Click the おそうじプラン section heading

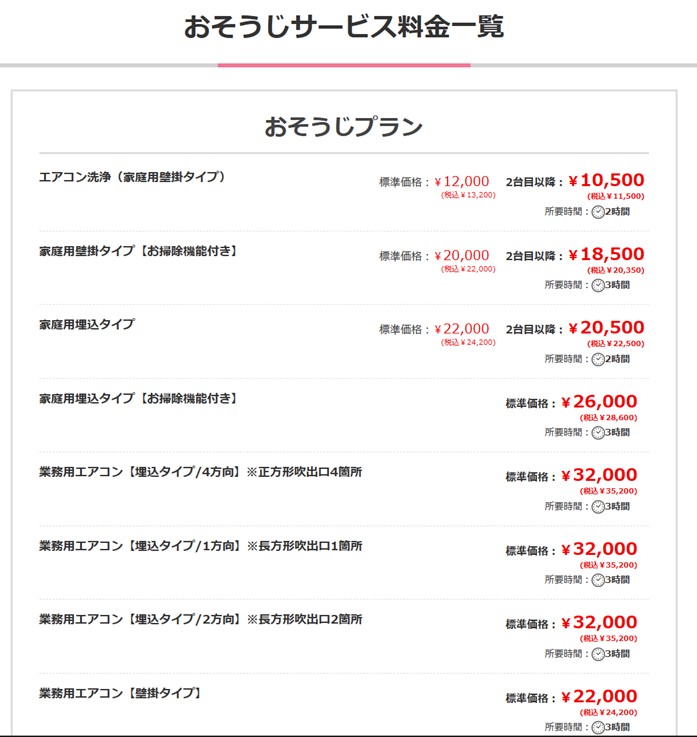point(343,127)
